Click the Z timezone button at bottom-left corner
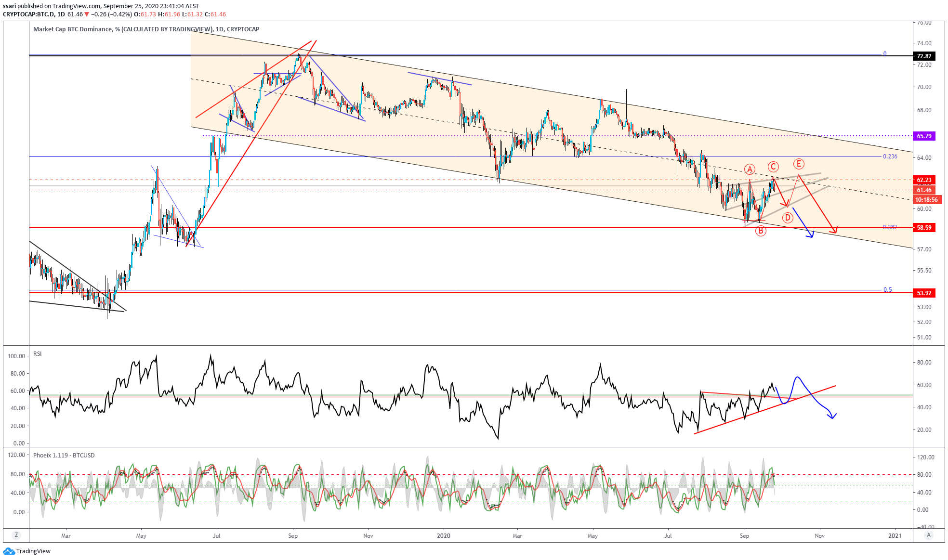 16,535
